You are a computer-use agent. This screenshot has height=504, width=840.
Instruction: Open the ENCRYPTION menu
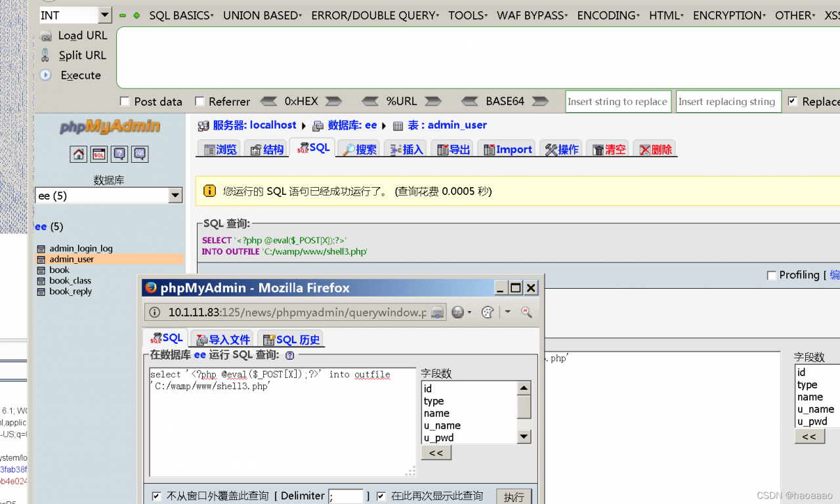pyautogui.click(x=730, y=15)
